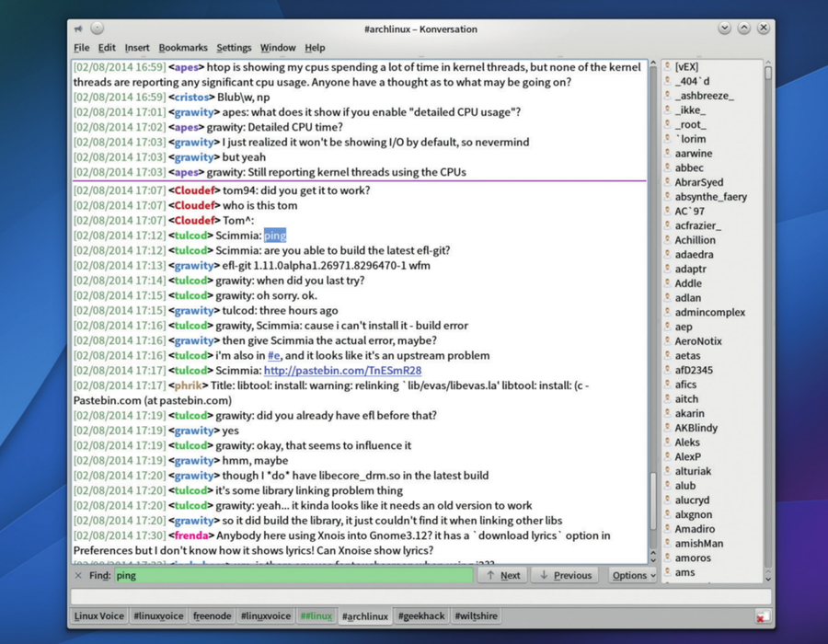Image resolution: width=828 pixels, height=644 pixels.
Task: Click the user icon beside AeroNotix
Action: pos(668,341)
